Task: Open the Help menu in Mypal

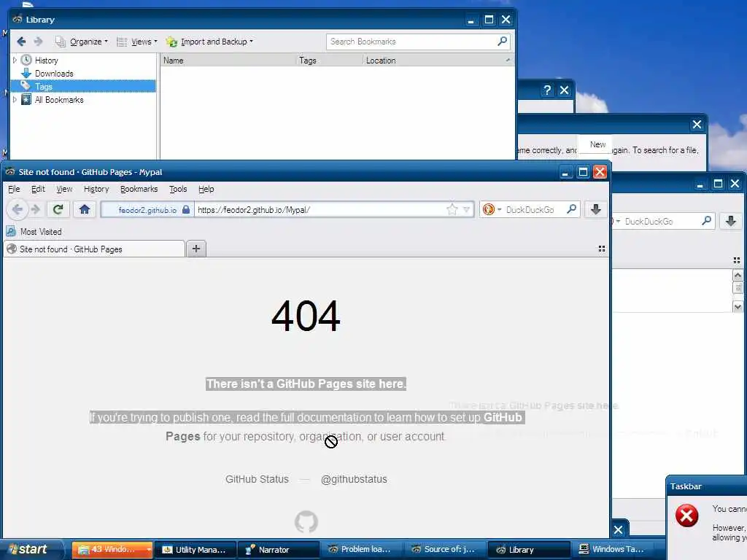Action: coord(206,189)
